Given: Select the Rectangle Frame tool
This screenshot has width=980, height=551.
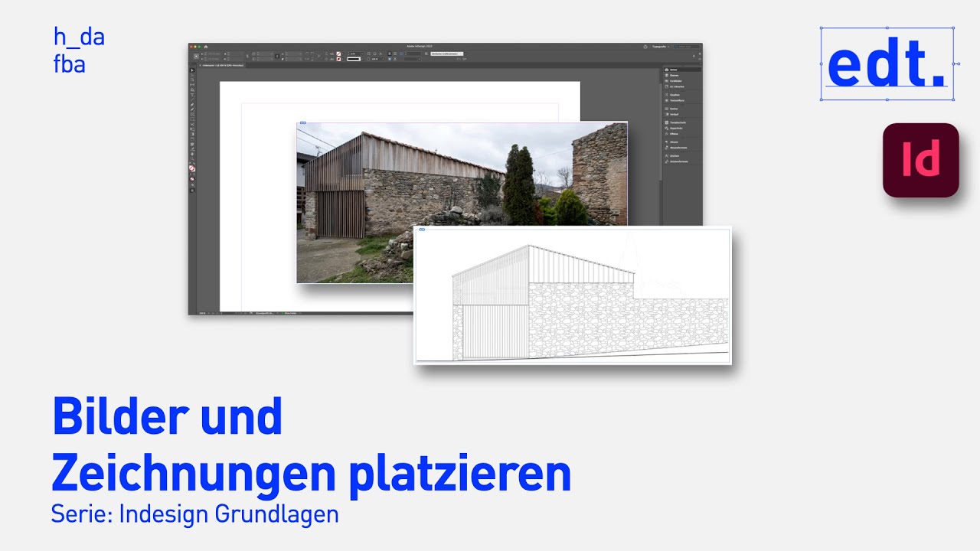Looking at the screenshot, I should [192, 115].
